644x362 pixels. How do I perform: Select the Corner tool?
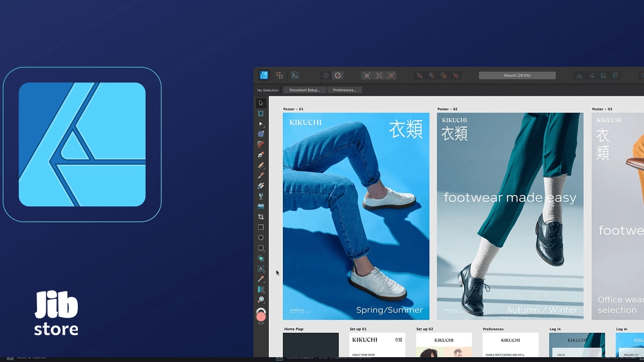coord(261,144)
